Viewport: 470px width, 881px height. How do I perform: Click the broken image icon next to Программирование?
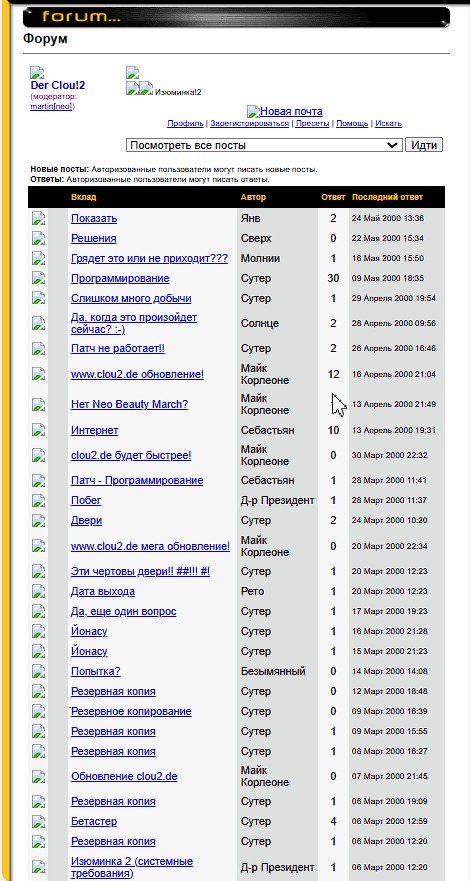click(38, 279)
